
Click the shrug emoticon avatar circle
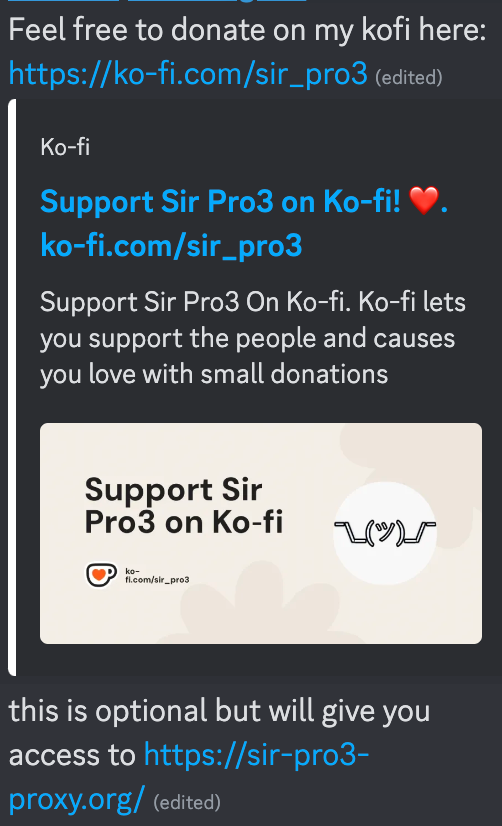click(x=385, y=533)
